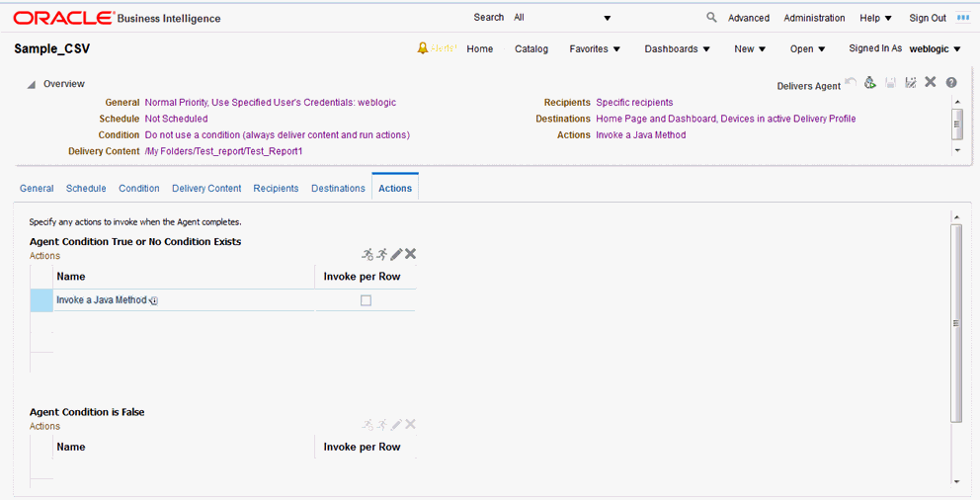980x500 pixels.
Task: Pencil edit icon under Agent Condition is False
Action: tap(396, 424)
